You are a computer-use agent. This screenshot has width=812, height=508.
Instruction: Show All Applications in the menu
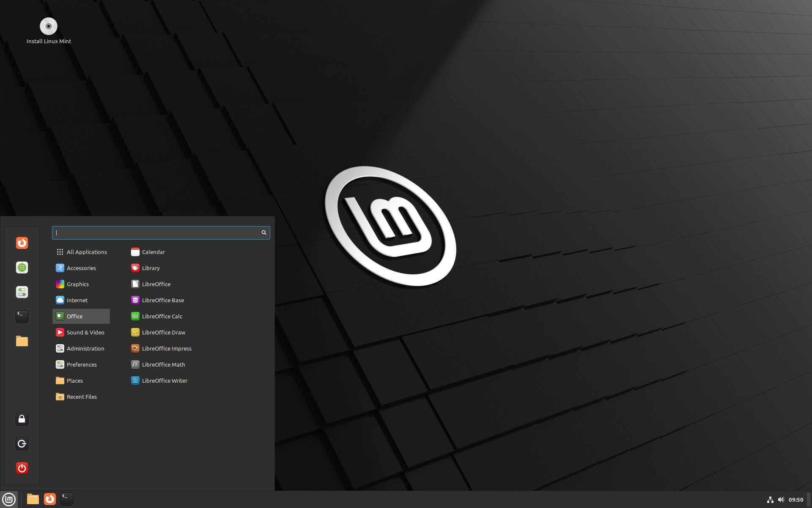pyautogui.click(x=87, y=252)
